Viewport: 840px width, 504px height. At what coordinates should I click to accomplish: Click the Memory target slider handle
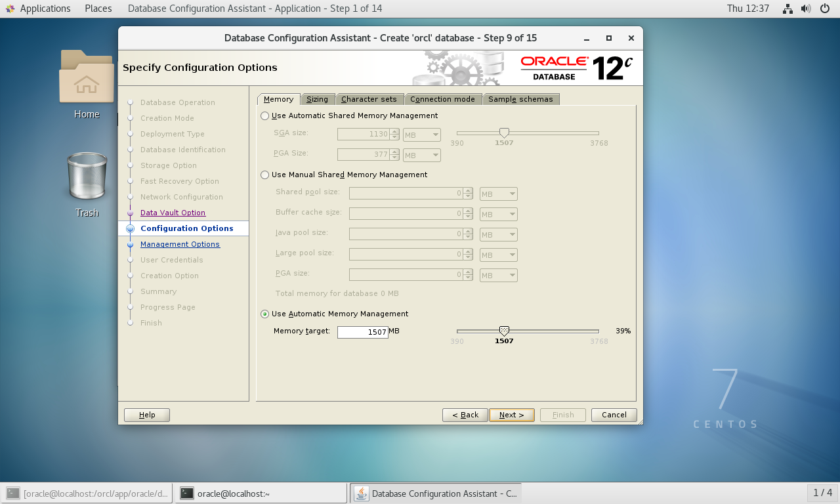tap(504, 331)
